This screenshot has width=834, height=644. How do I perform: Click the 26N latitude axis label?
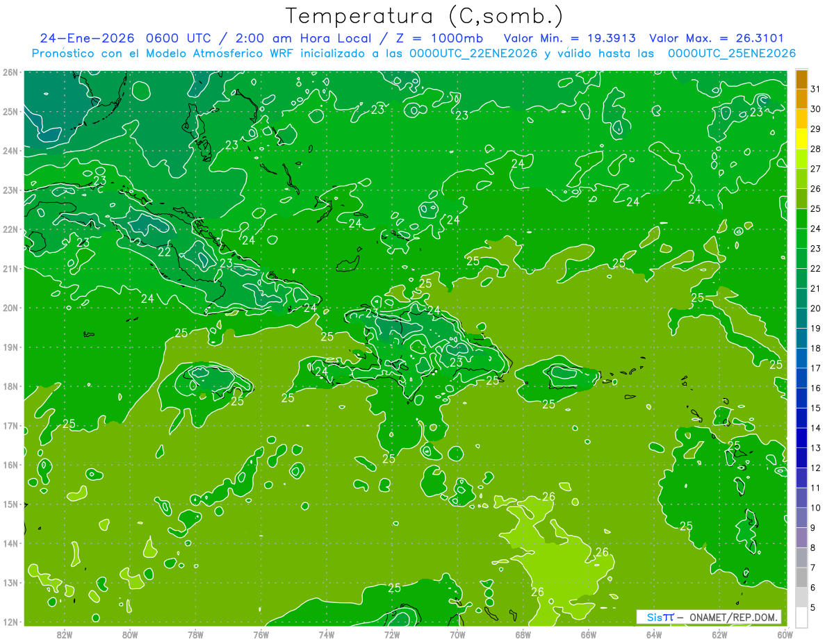pyautogui.click(x=10, y=72)
